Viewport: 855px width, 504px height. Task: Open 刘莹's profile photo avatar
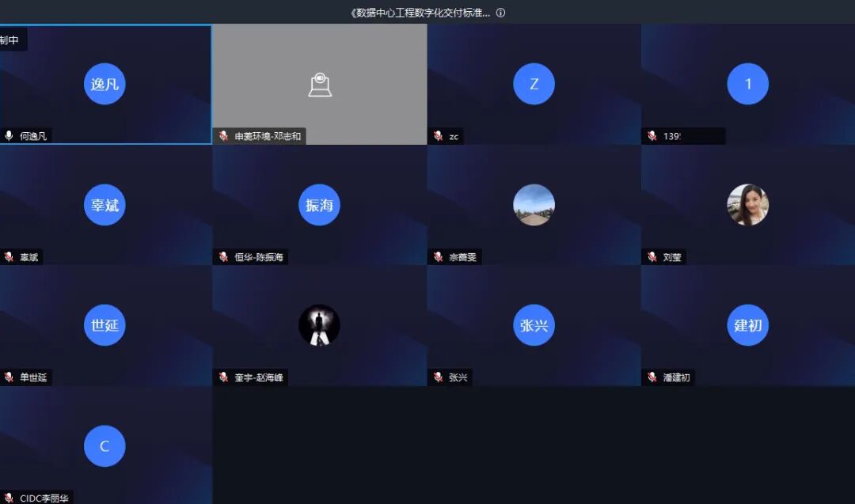pyautogui.click(x=747, y=205)
